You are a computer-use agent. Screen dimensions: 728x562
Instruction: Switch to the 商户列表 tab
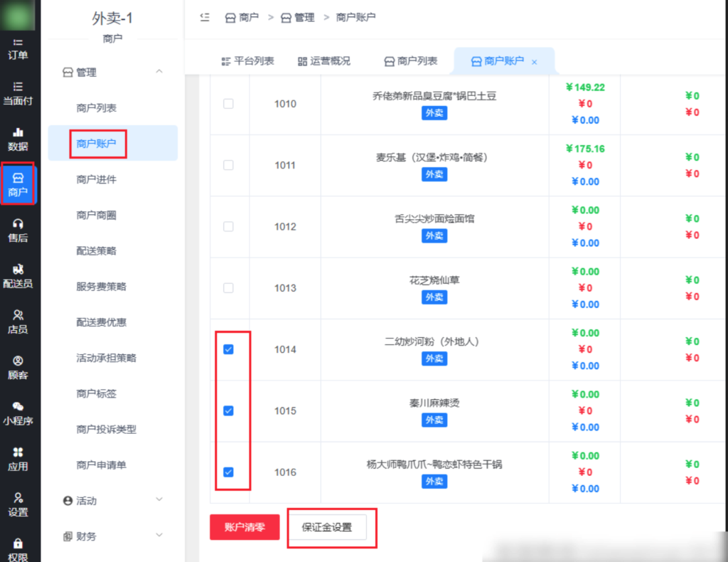pyautogui.click(x=411, y=61)
